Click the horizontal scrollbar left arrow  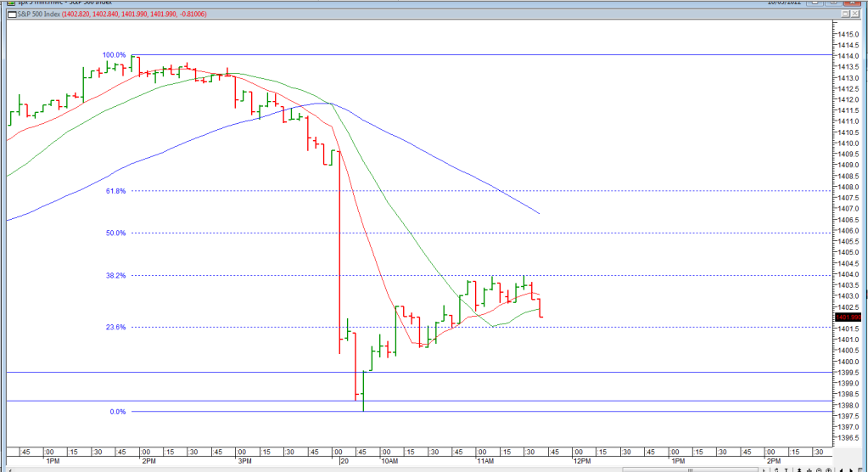click(10, 469)
